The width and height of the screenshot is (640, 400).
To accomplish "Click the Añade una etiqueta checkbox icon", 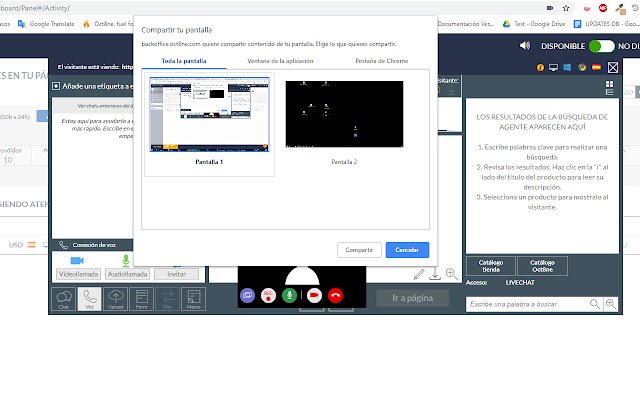I will click(56, 86).
